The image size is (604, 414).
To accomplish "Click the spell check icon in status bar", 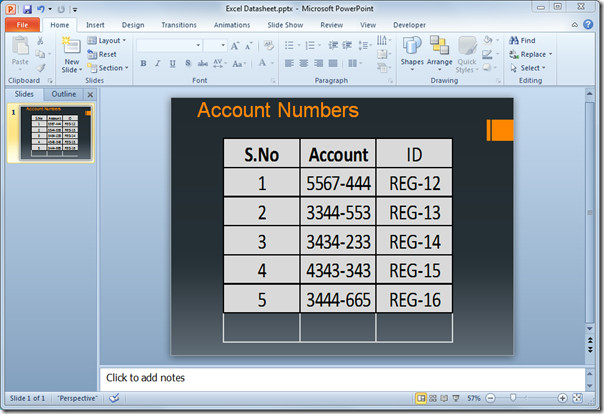I will [114, 398].
